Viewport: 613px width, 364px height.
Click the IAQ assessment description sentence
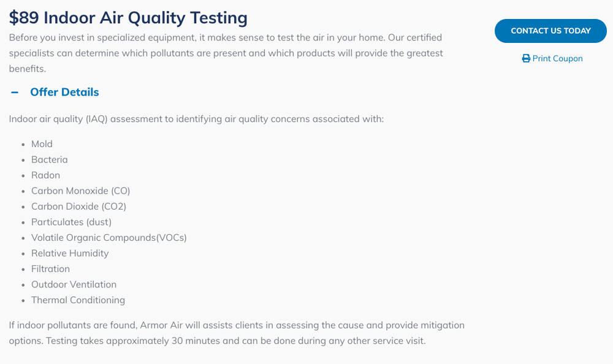(196, 119)
